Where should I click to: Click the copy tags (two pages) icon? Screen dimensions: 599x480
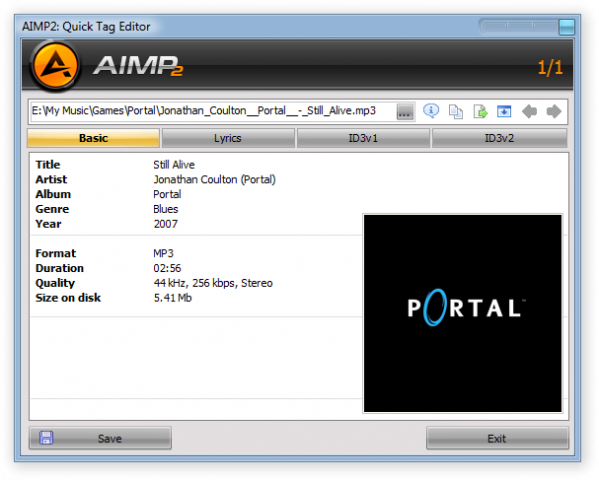pyautogui.click(x=455, y=112)
